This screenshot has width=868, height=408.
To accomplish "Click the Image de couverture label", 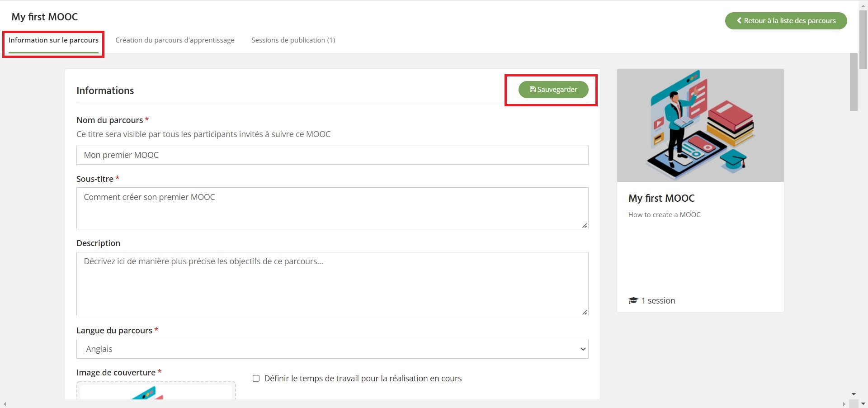I will [x=116, y=373].
